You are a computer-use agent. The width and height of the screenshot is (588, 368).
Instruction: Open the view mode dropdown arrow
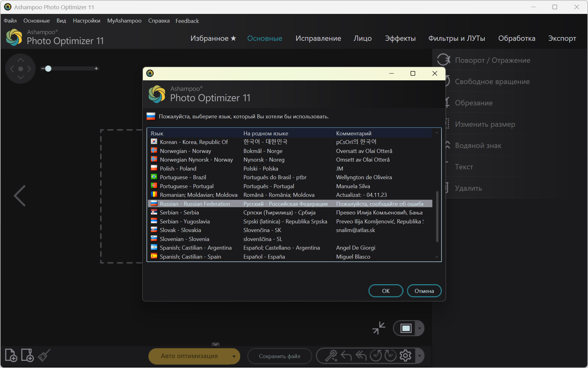click(x=420, y=328)
